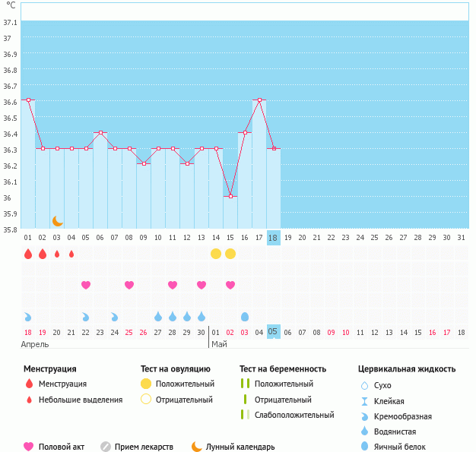This screenshot has height=452, width=476.
Task: Select the menstruation drop on cycle day 01
Action: click(28, 254)
